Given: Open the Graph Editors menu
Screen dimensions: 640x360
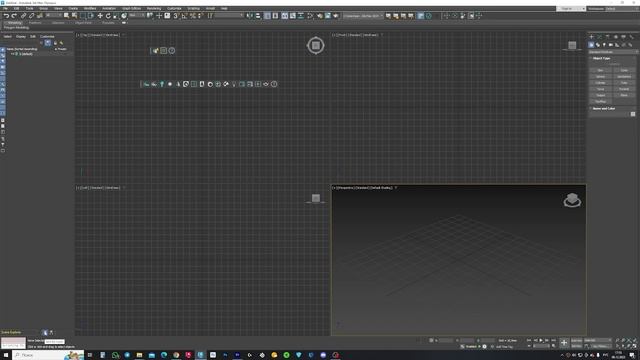Looking at the screenshot, I should [131, 8].
